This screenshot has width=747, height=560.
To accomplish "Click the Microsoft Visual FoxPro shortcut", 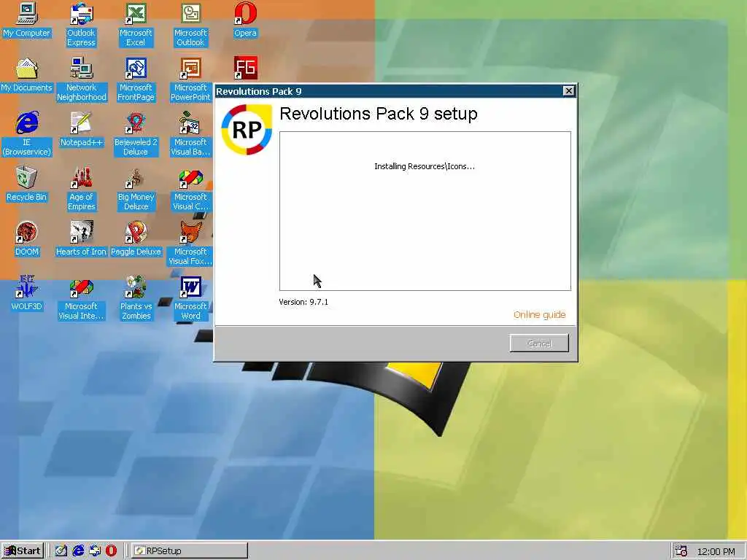I will coord(190,244).
